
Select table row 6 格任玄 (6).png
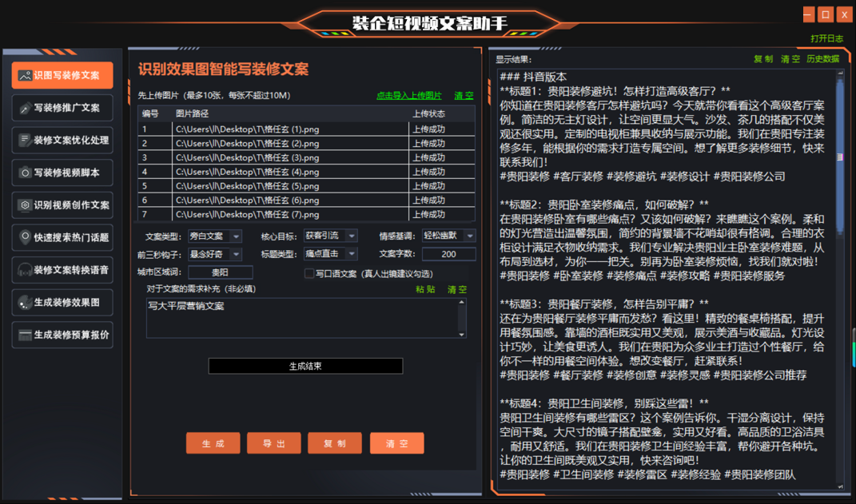[x=306, y=200]
